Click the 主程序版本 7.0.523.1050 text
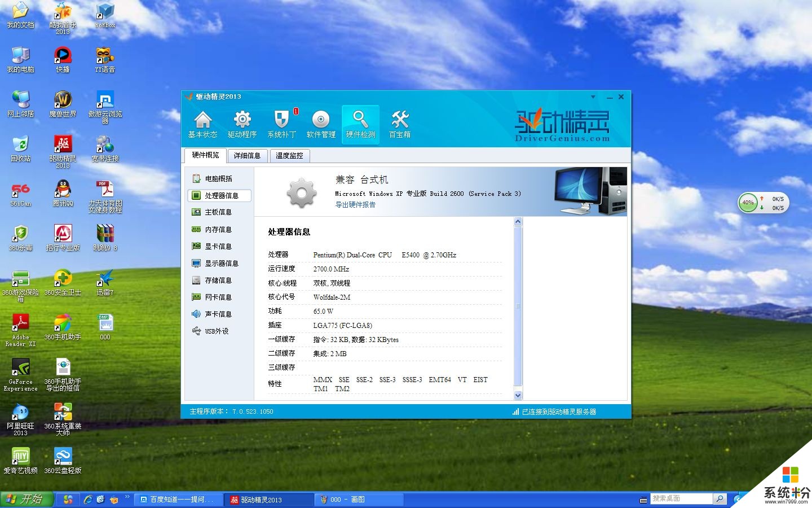Image resolution: width=812 pixels, height=508 pixels. [x=231, y=411]
